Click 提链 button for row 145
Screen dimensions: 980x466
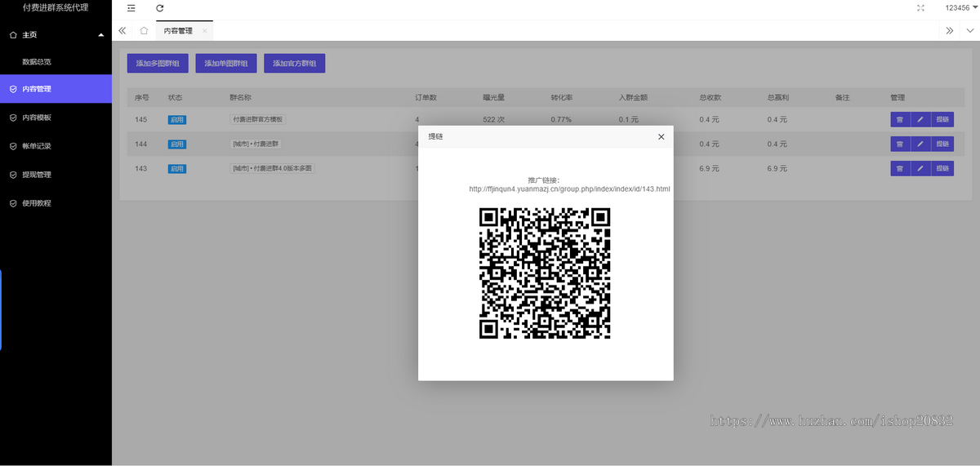pyautogui.click(x=942, y=119)
